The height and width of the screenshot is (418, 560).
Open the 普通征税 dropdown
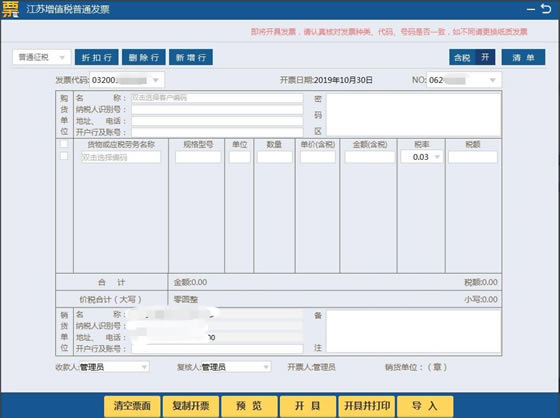coord(42,57)
